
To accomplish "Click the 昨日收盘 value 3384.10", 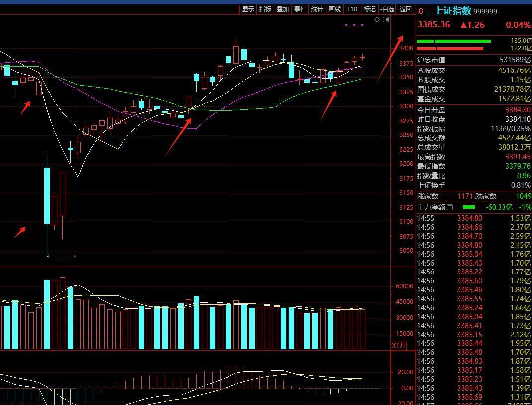I will (x=518, y=119).
